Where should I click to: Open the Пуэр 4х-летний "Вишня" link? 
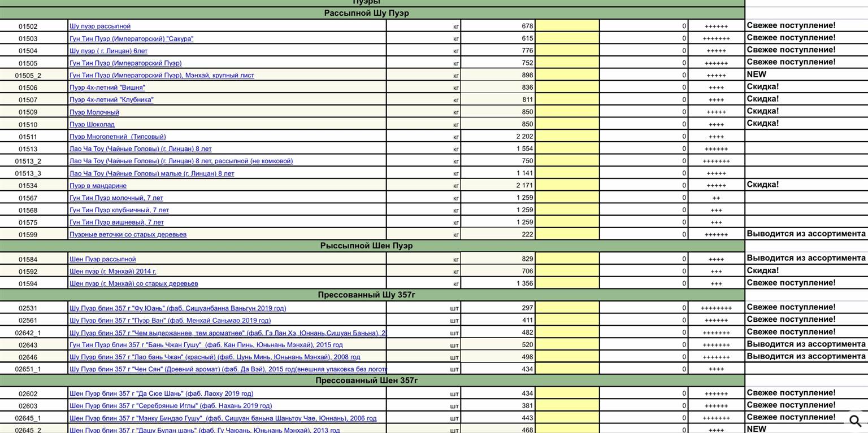[107, 88]
